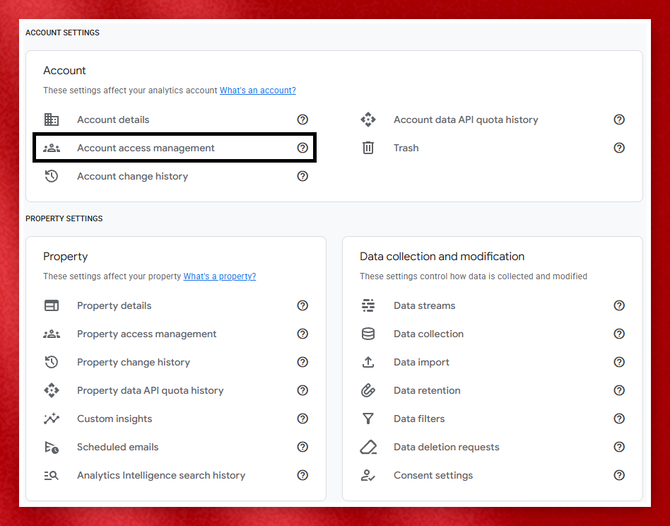Follow the "What's an account?" link

pos(258,90)
